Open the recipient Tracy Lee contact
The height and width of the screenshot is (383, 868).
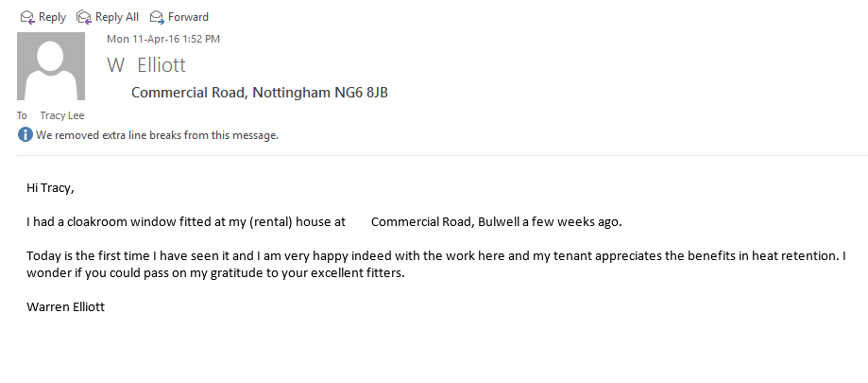click(60, 115)
